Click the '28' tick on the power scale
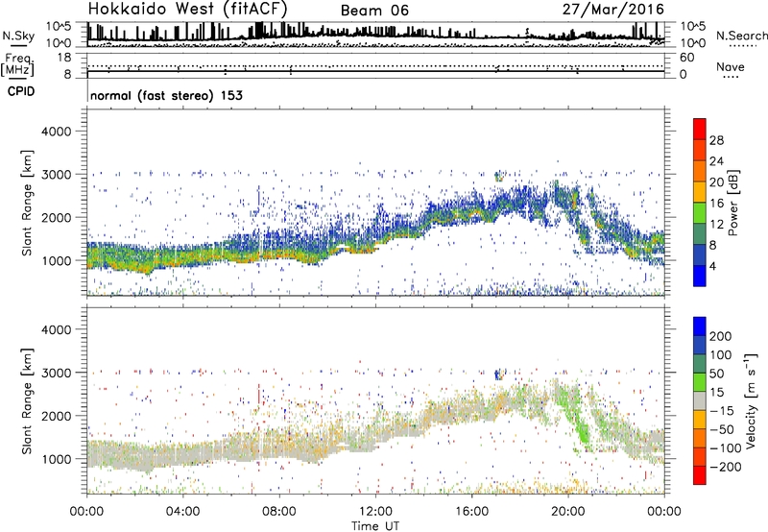This screenshot has height=532, width=768. click(716, 140)
